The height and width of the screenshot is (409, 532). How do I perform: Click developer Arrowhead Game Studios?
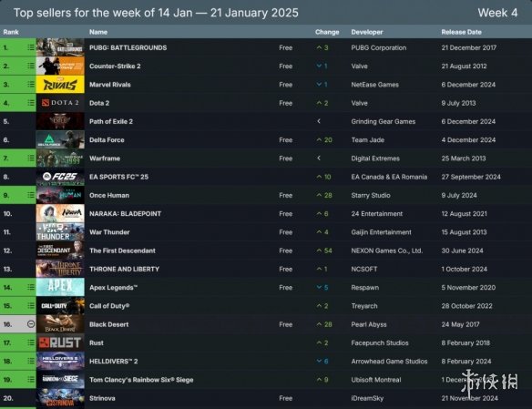pos(389,362)
